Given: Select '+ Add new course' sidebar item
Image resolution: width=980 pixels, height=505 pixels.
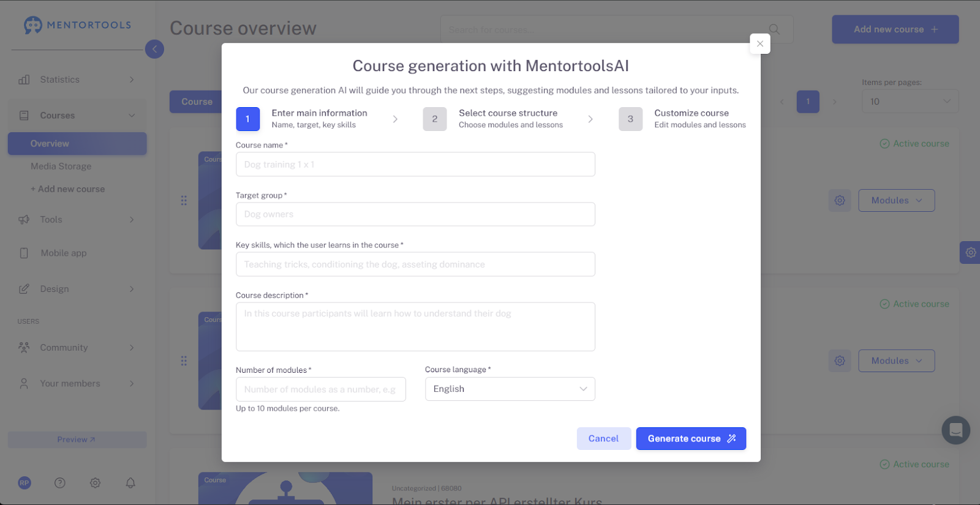Looking at the screenshot, I should tap(68, 190).
